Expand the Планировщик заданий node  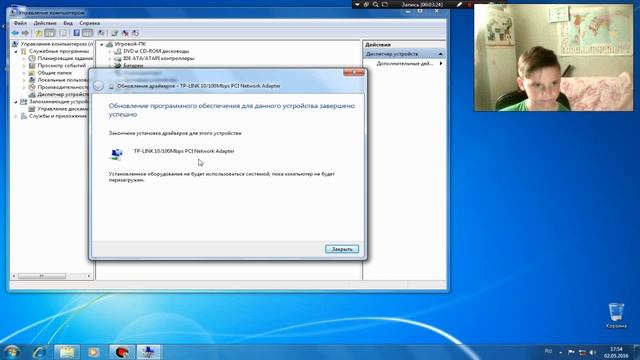pos(24,58)
